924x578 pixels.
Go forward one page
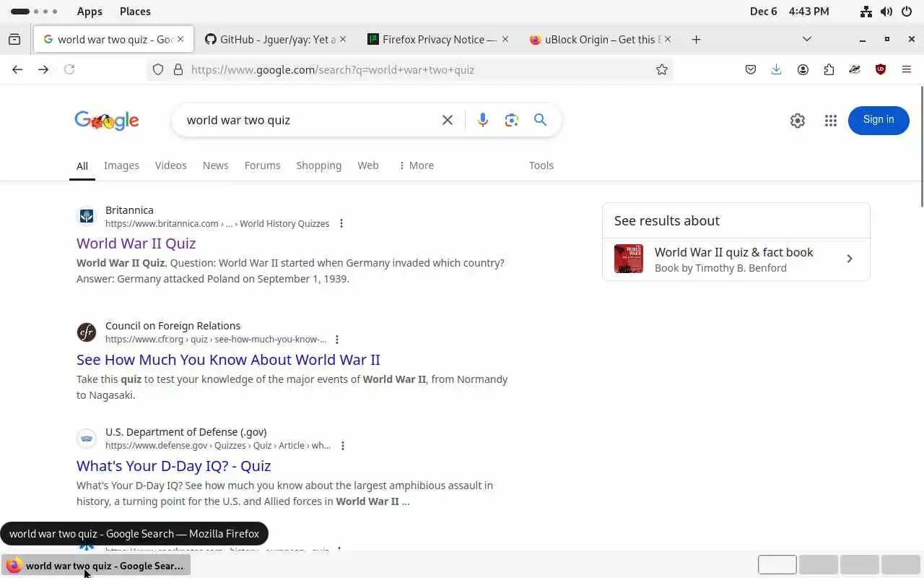coord(43,69)
